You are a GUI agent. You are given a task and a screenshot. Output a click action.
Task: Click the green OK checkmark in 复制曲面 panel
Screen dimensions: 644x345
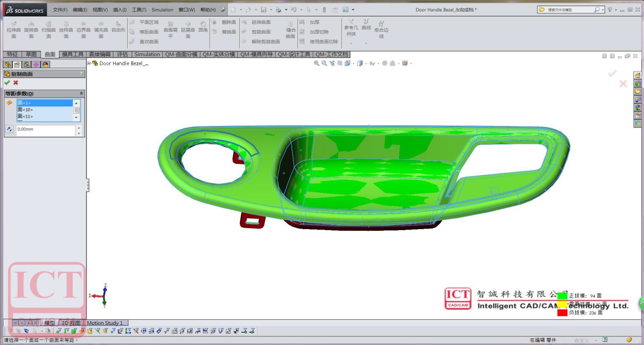click(7, 83)
